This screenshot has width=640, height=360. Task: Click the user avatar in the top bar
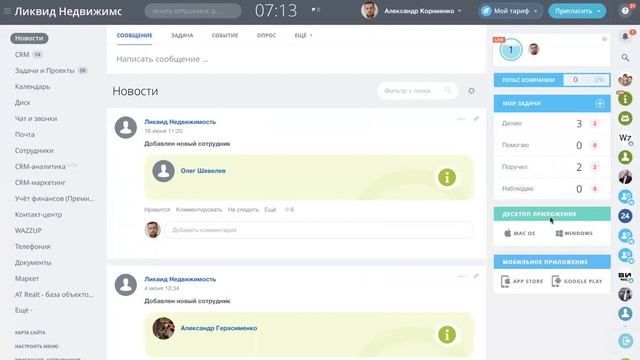(369, 11)
